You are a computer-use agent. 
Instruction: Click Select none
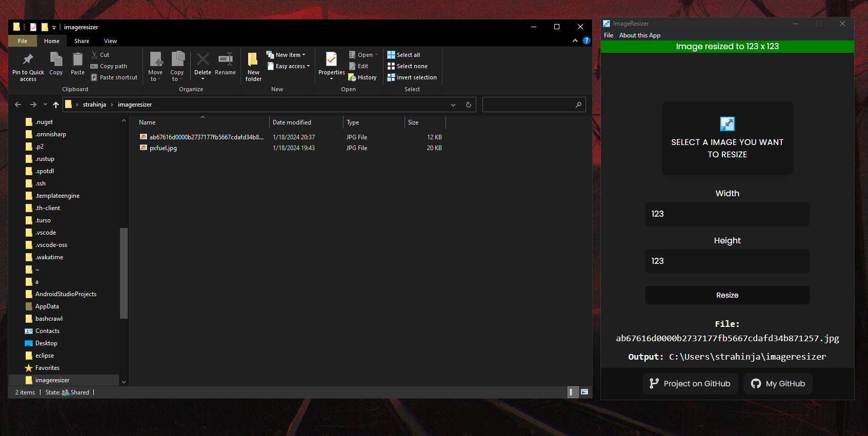click(x=408, y=66)
